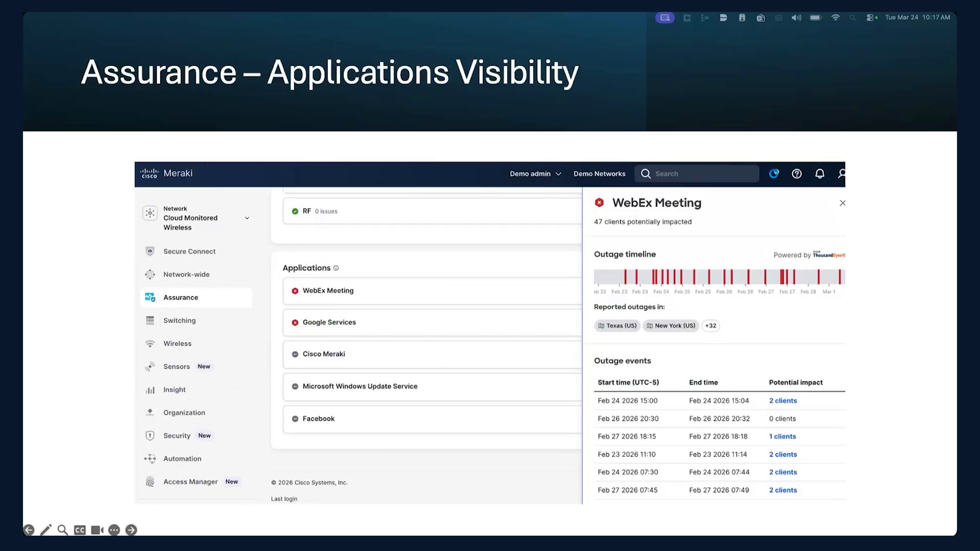Select the Cisco Meraki application row
Viewport: 980px width, 551px height.
point(432,354)
